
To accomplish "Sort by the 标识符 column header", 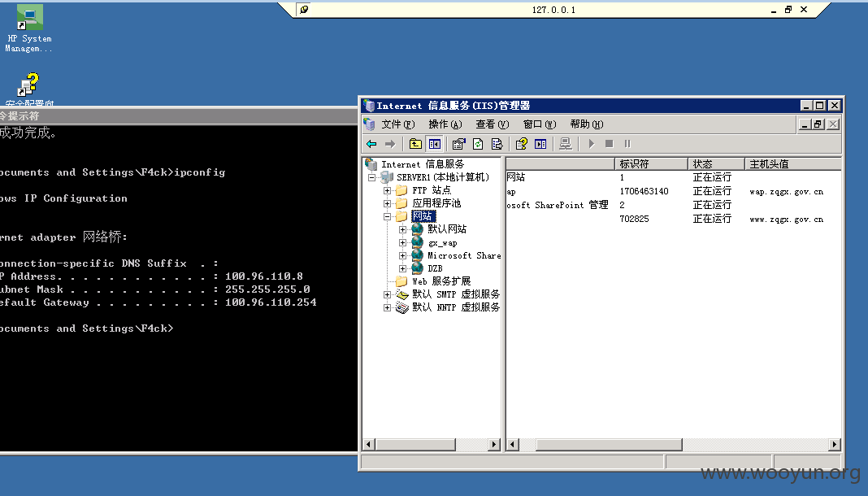I will [x=651, y=164].
